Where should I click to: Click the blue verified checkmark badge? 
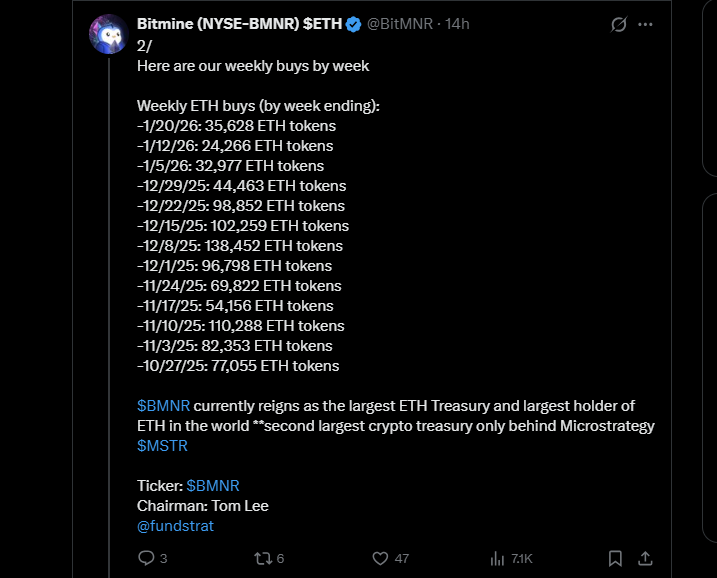point(353,25)
